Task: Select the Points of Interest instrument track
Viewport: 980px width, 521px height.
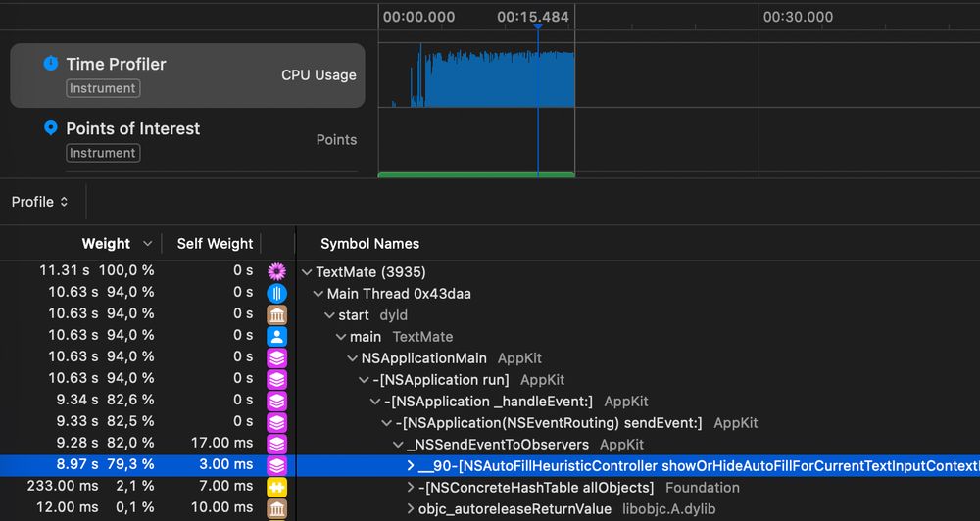Action: point(187,140)
